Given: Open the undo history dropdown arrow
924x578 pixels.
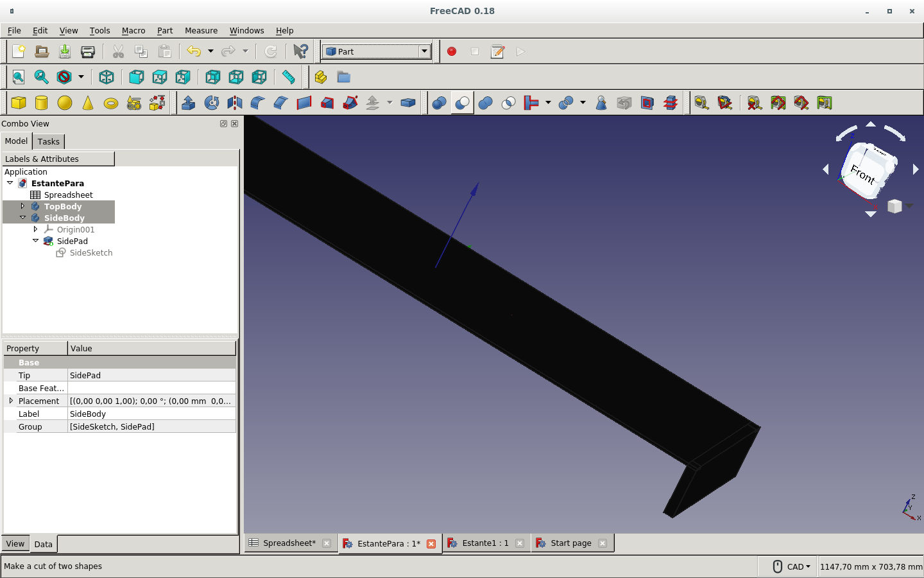Looking at the screenshot, I should click(210, 51).
